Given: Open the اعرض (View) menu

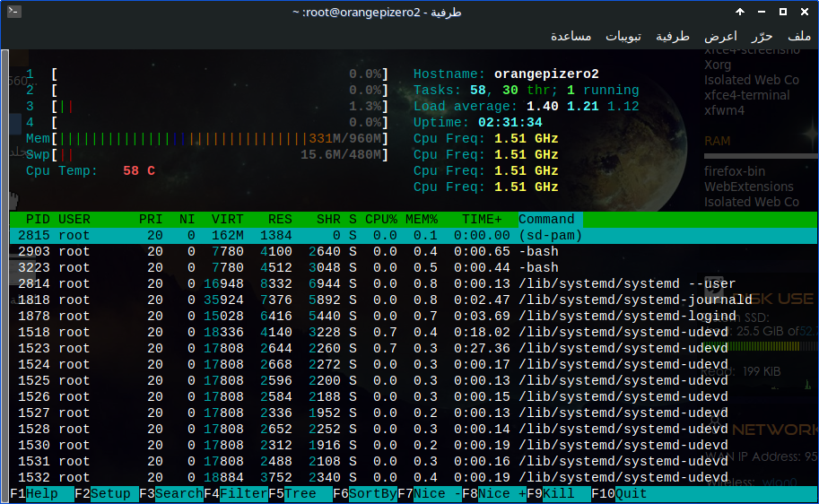Looking at the screenshot, I should [720, 37].
